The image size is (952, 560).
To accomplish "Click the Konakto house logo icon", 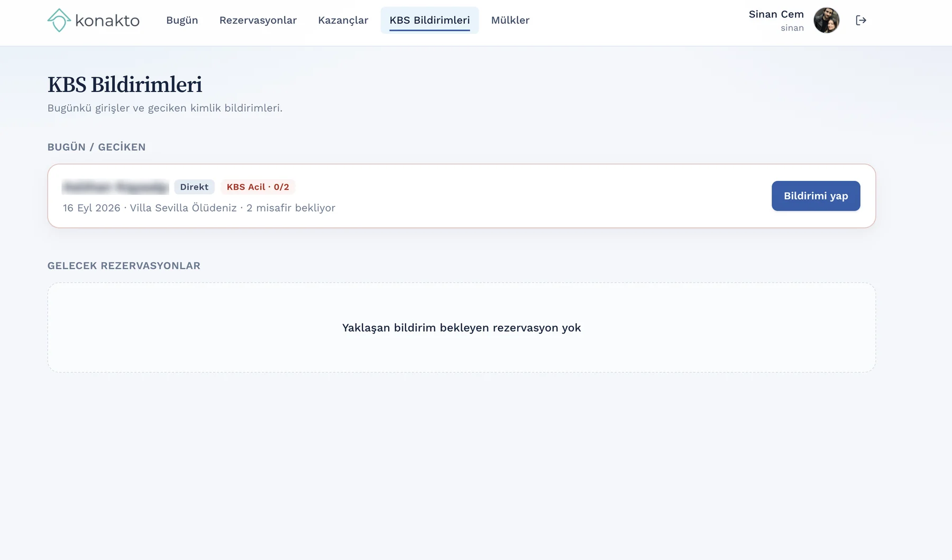I will [59, 20].
